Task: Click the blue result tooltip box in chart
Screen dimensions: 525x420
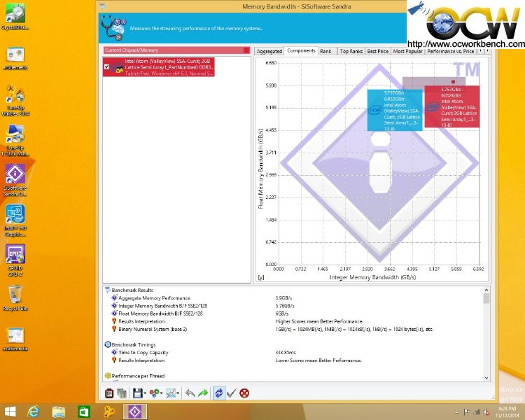Action: [395, 110]
